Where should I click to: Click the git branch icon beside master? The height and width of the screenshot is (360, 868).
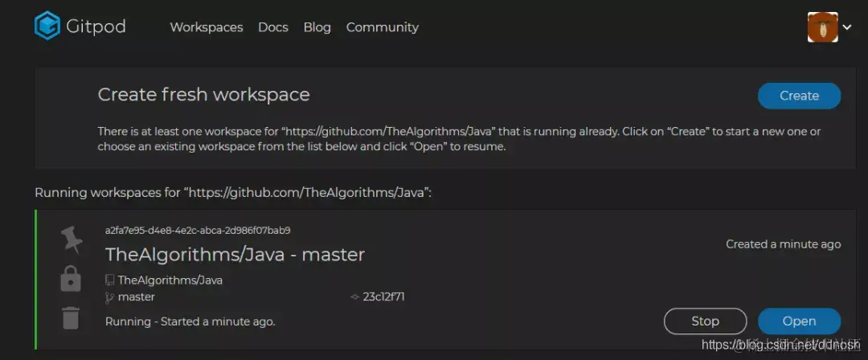click(109, 297)
